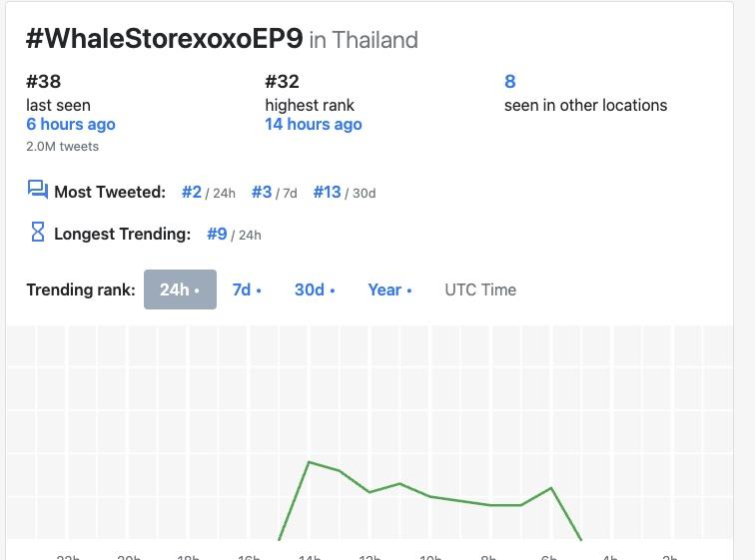755x560 pixels.
Task: Select the 24h trending rank tab
Action: [x=180, y=289]
